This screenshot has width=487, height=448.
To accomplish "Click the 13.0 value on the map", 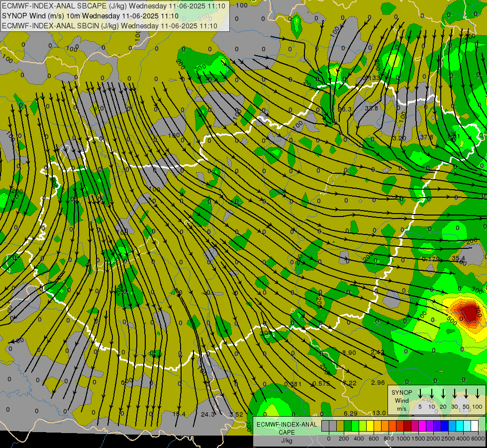I will tap(379, 413).
